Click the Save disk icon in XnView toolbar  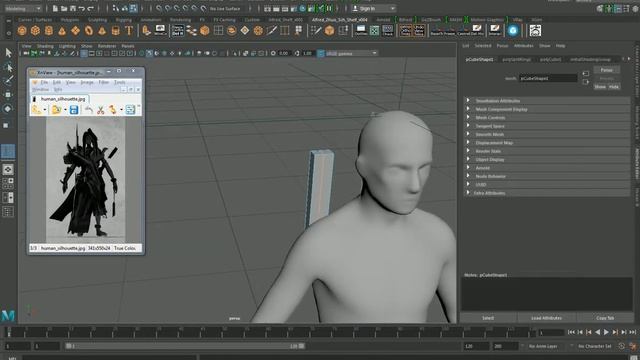tap(74, 109)
